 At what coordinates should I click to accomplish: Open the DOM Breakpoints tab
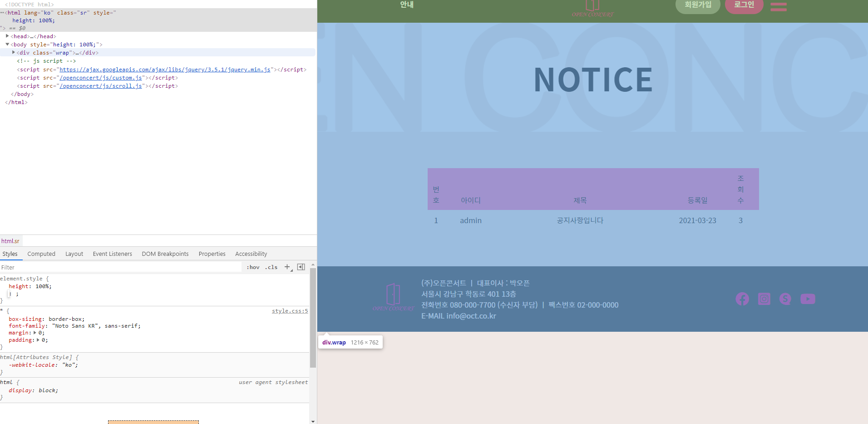click(x=165, y=254)
